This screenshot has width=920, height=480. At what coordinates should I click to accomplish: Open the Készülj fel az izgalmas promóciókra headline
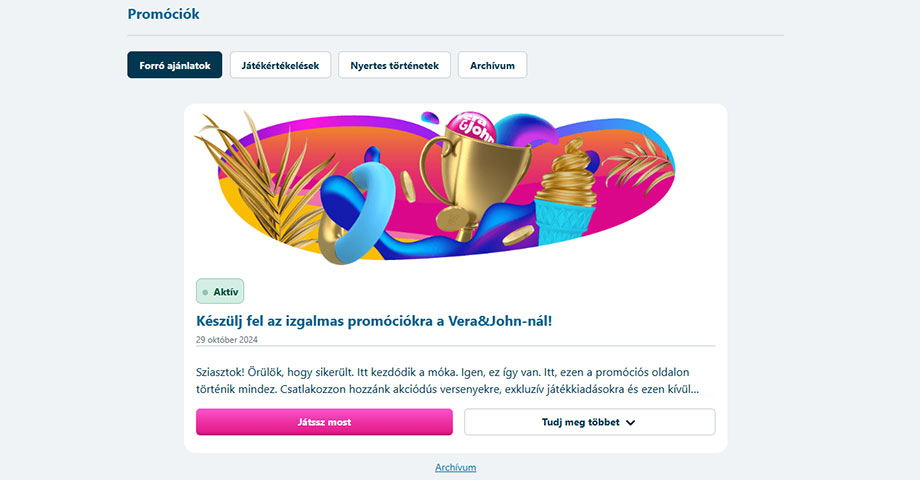tap(374, 321)
